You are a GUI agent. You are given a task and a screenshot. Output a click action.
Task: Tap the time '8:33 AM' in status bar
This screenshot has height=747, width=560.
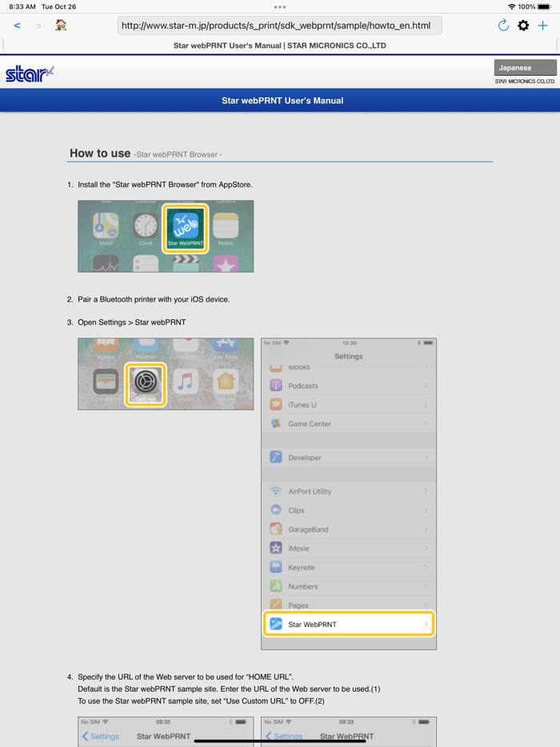point(22,6)
